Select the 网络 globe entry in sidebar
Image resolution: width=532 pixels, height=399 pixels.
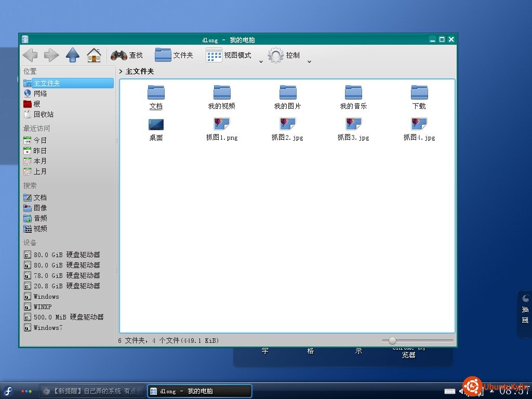(35, 94)
